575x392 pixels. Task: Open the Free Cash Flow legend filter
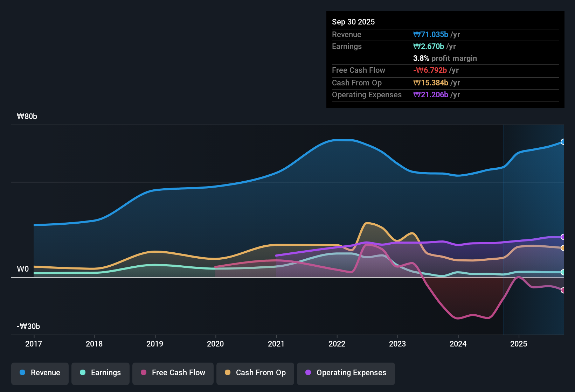pos(173,373)
